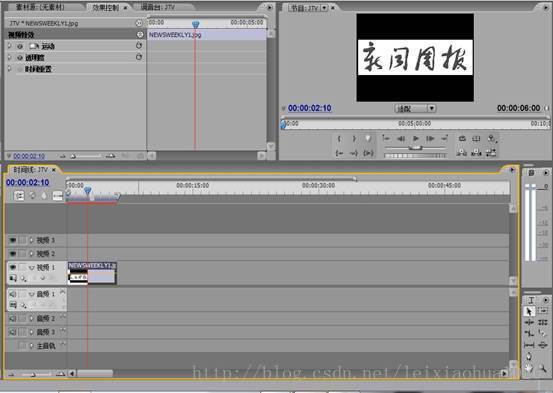Viewport: 553px width, 393px height.
Task: Set In point with the { button
Action: [339, 139]
